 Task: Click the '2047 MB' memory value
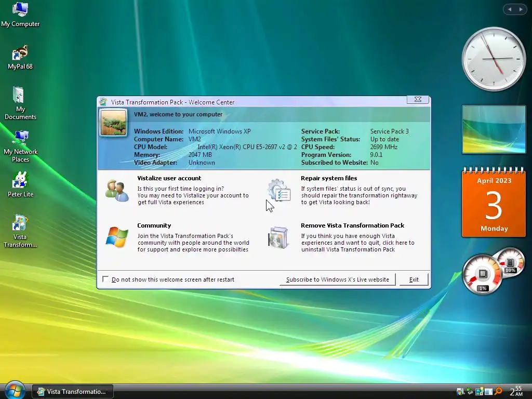click(200, 155)
